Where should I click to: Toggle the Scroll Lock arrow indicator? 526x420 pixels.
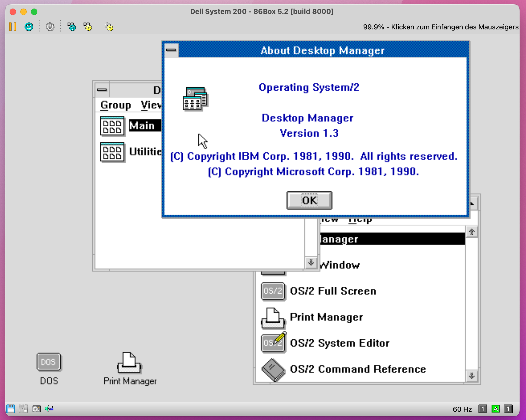coord(508,409)
